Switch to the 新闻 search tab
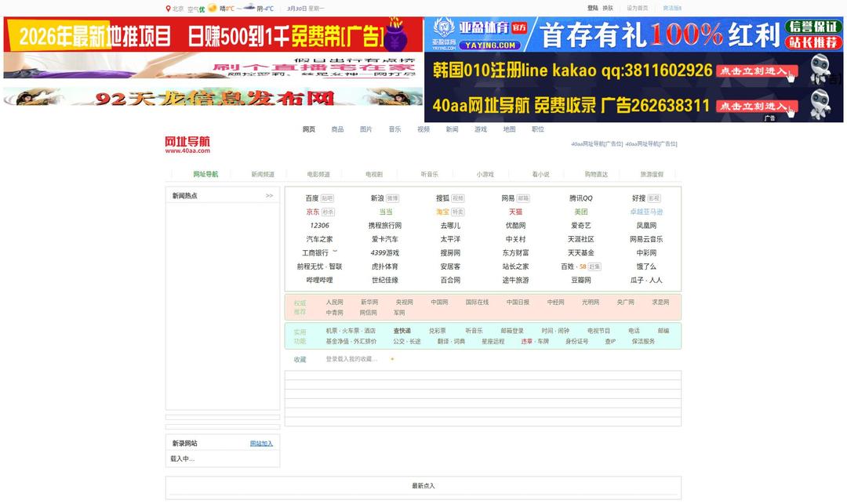Image resolution: width=847 pixels, height=504 pixels. point(452,129)
